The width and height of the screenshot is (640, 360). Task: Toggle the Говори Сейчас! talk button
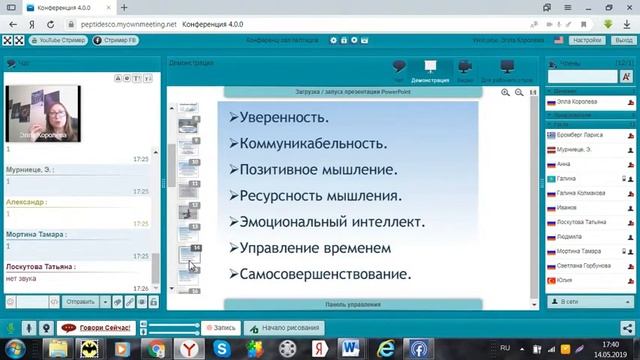coord(96,328)
